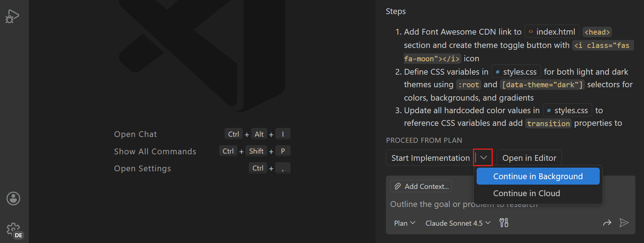
Task: Open the Claude Sonnet 4.5 model picker
Action: pyautogui.click(x=457, y=223)
